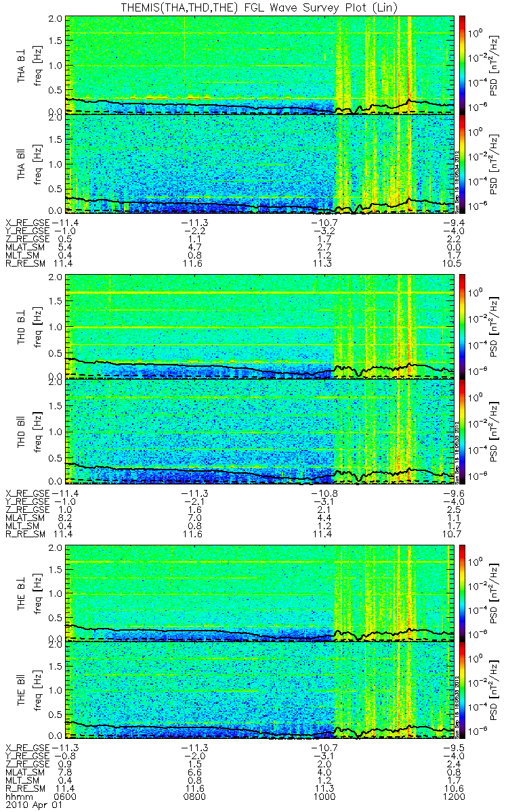Click the X value -9.5 for THE
The height and width of the screenshot is (812, 508).
(x=453, y=747)
